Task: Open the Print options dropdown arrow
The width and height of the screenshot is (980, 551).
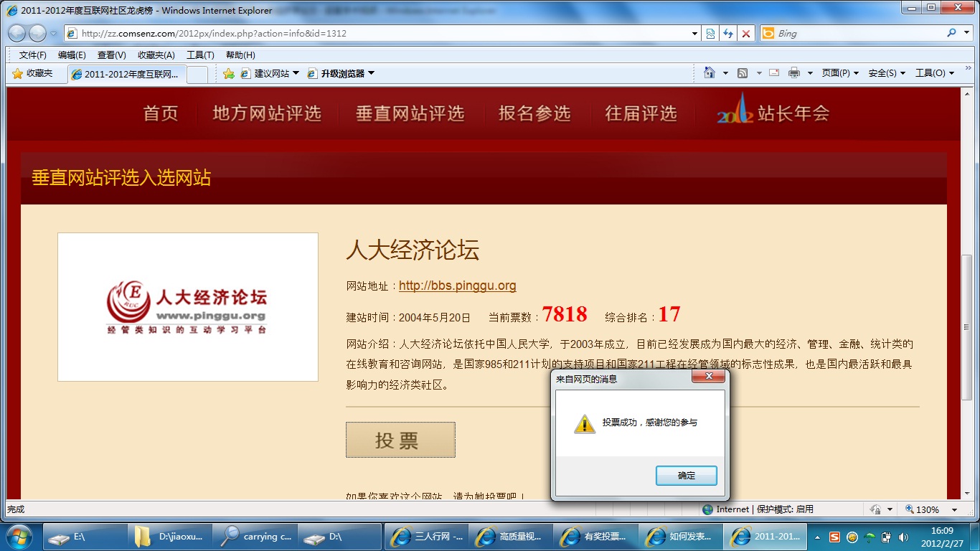Action: 810,73
